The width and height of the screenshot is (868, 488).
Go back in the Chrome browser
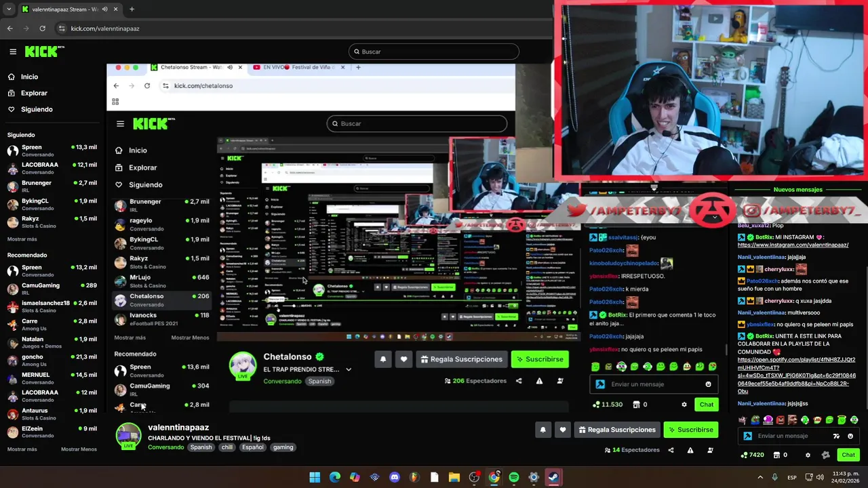[x=9, y=28]
